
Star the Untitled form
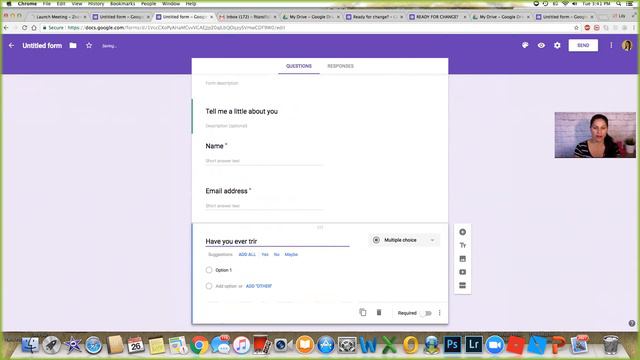click(89, 46)
